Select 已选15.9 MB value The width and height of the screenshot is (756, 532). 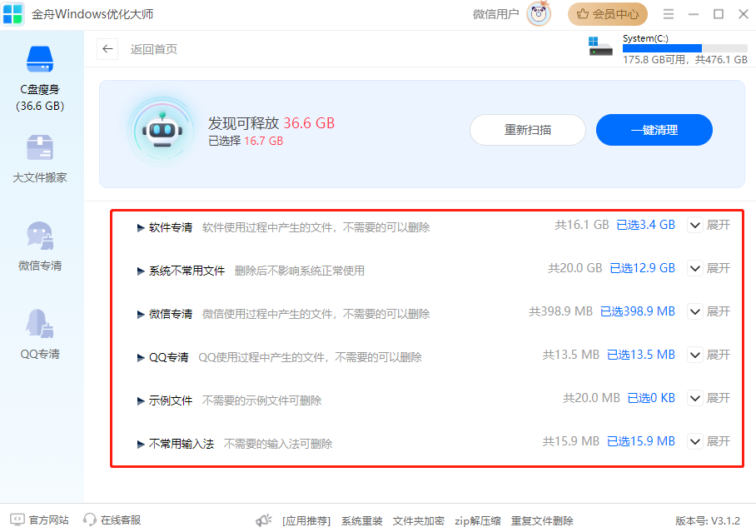pos(641,441)
